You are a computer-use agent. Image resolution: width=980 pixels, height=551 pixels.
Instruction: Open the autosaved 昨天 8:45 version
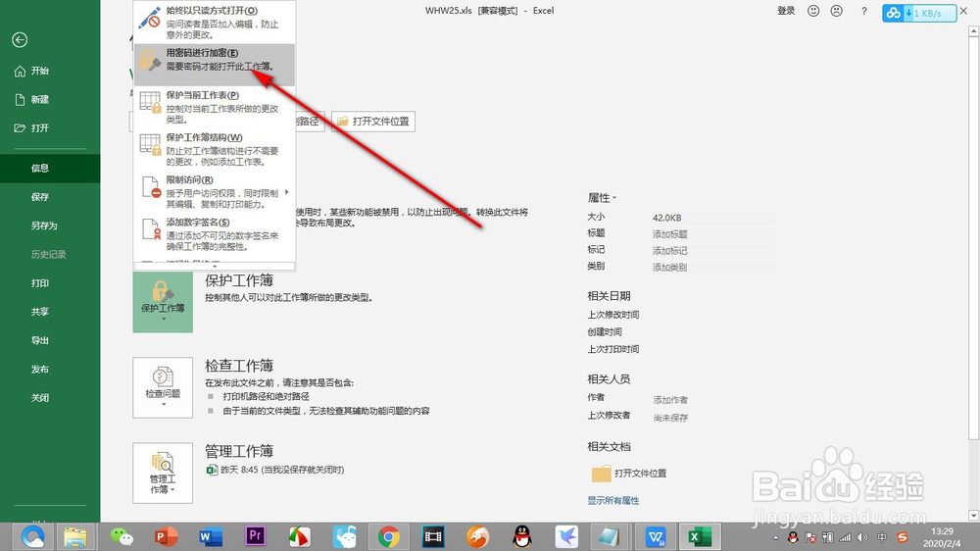pos(275,470)
